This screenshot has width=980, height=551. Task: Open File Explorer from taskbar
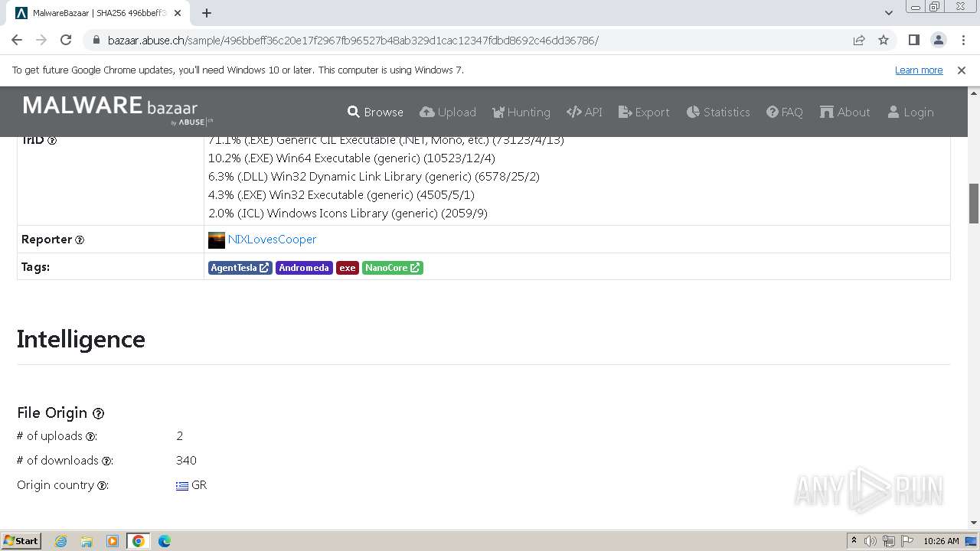click(x=87, y=541)
